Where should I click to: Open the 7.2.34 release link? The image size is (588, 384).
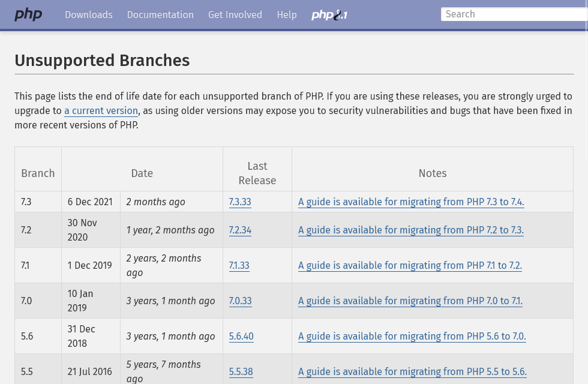[x=240, y=230]
